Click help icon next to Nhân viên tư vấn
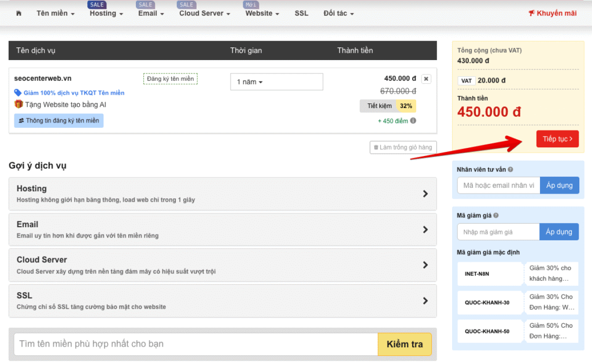The height and width of the screenshot is (364, 592). coord(510,170)
